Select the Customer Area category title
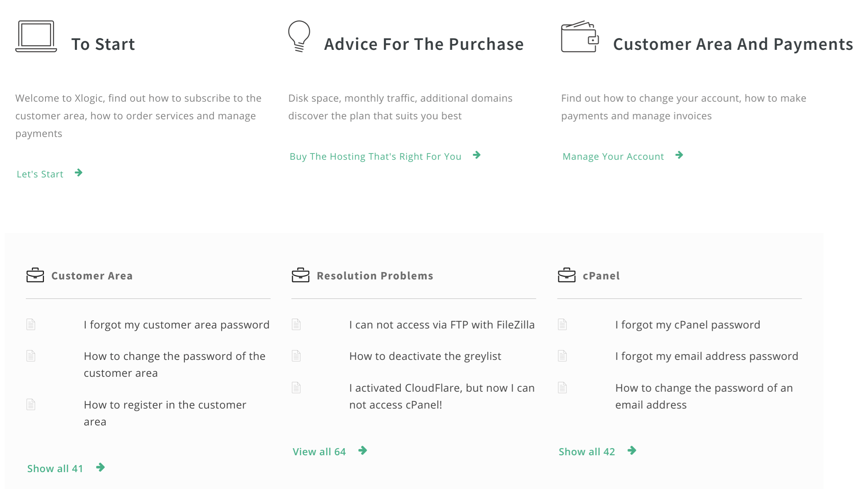This screenshot has height=489, width=868. click(92, 276)
